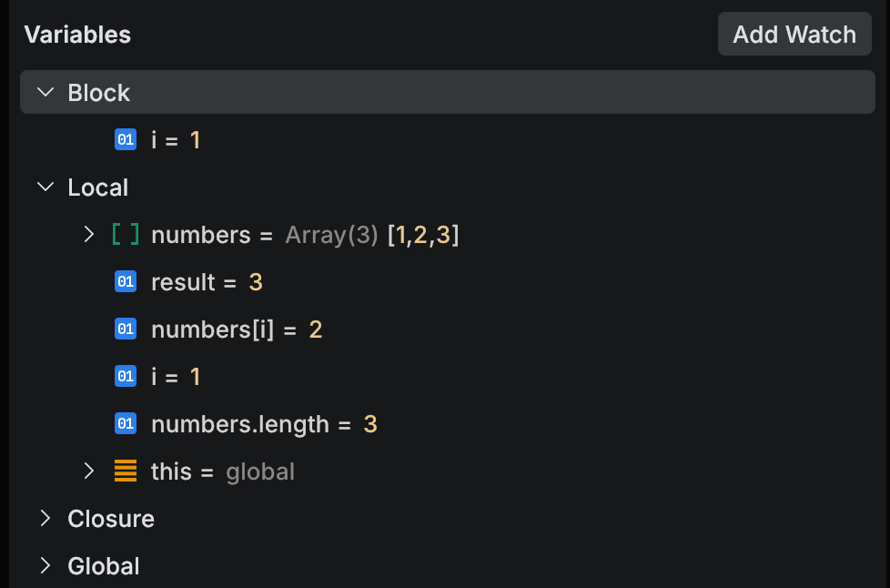
Task: Collapse the Local scope section
Action: (45, 188)
